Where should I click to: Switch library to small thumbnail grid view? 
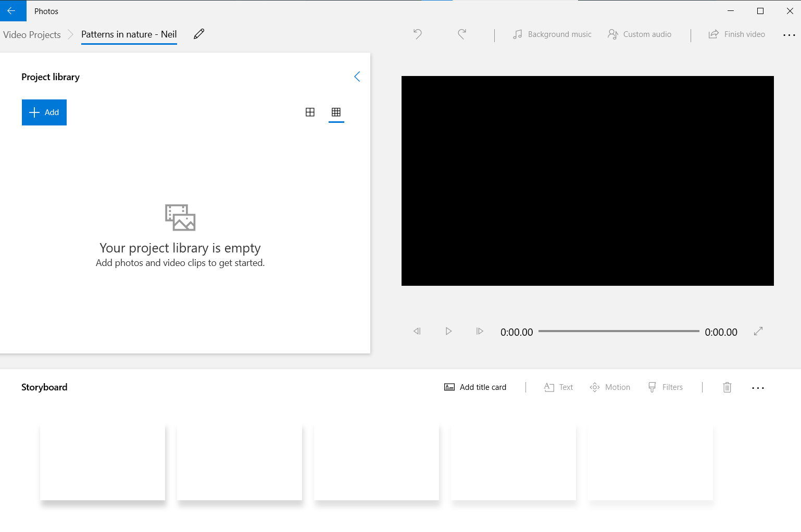[336, 112]
